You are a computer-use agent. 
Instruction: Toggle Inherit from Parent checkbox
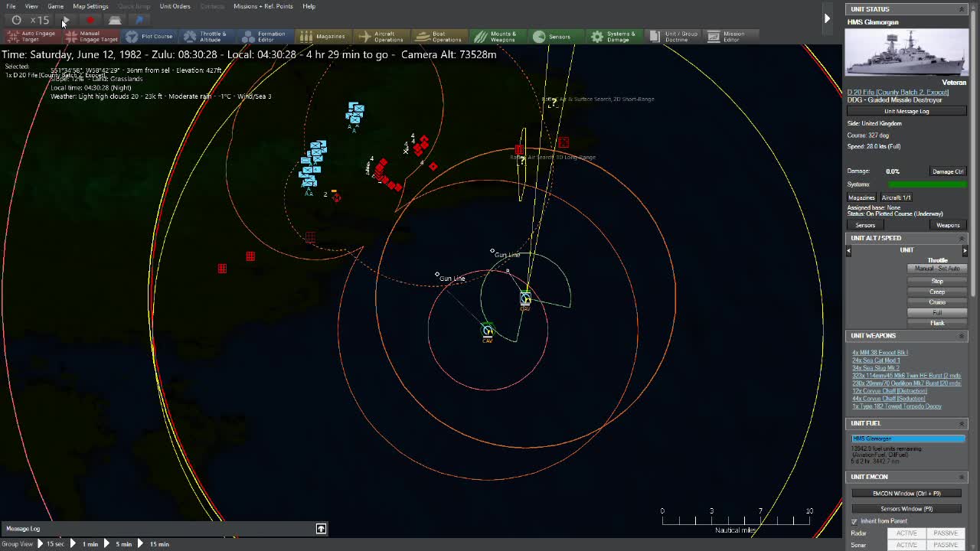(854, 521)
